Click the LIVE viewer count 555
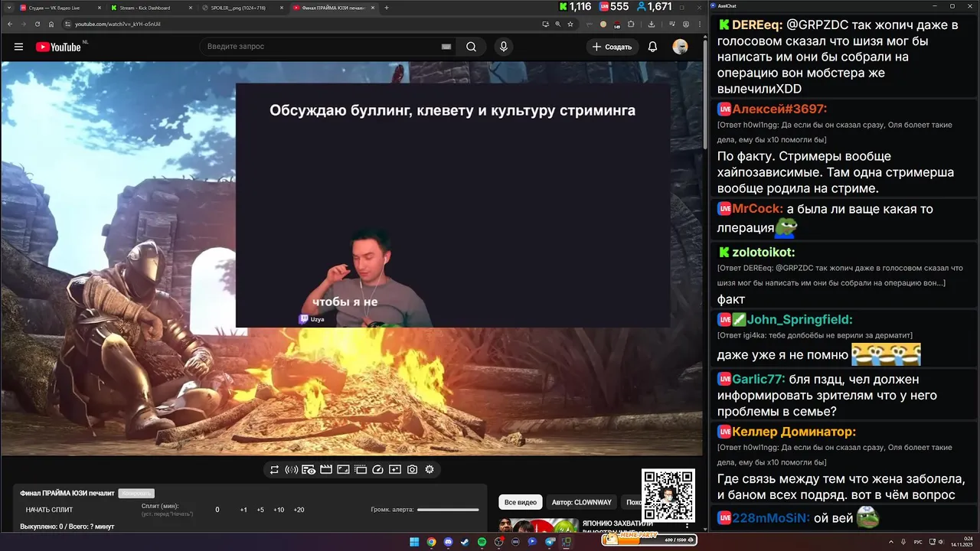 [613, 7]
